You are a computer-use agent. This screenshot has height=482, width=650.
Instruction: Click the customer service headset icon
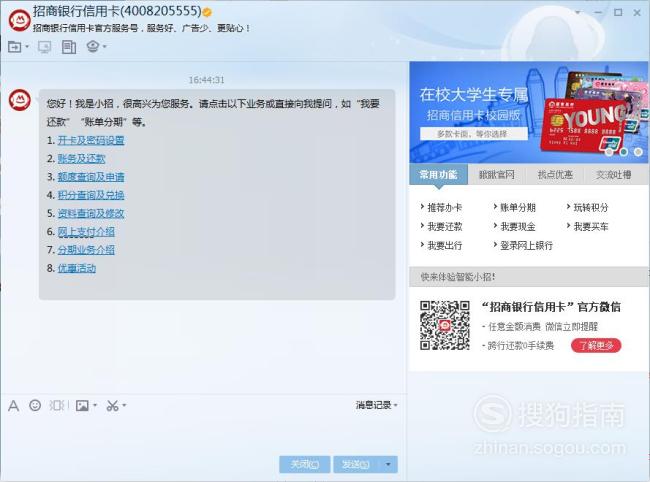(93, 46)
